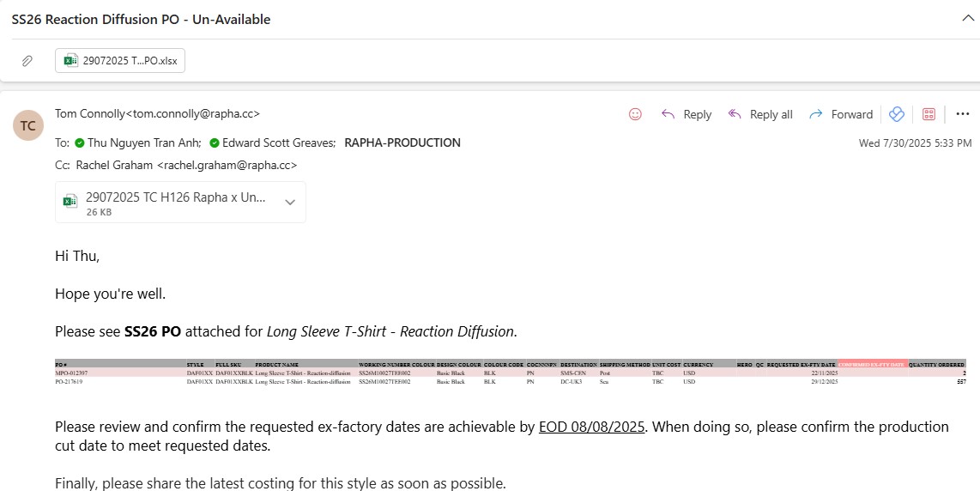
Task: Open the embedded PO table image
Action: pos(510,373)
